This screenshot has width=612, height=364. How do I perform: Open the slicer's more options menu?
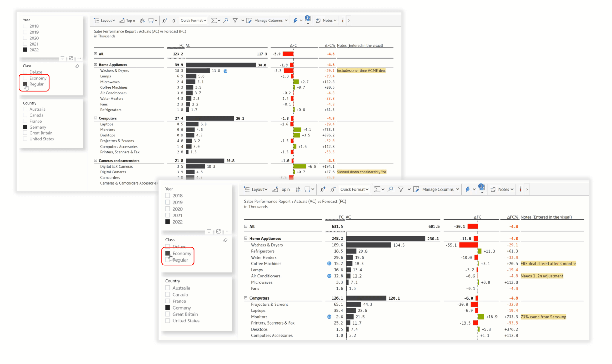click(79, 58)
